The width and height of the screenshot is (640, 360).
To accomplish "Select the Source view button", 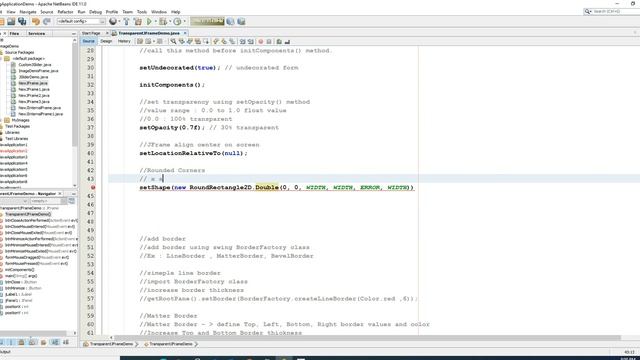I will [x=88, y=41].
